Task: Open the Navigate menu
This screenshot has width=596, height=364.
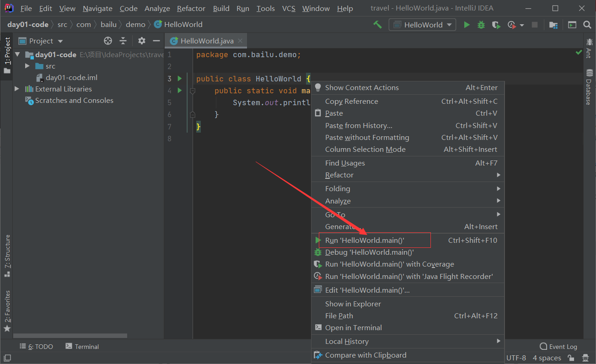Action: pos(97,8)
